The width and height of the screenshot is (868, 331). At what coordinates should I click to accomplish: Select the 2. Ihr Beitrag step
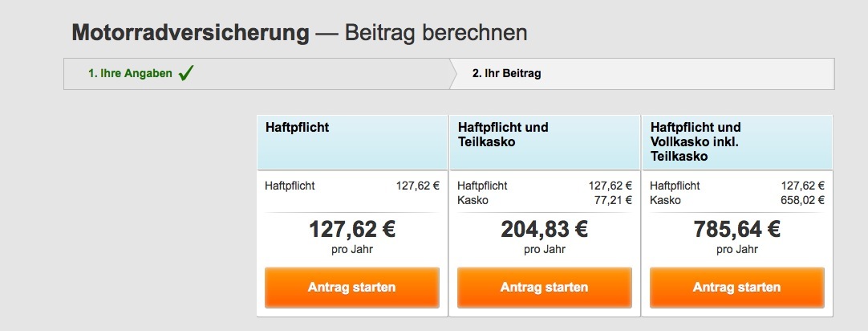(506, 74)
